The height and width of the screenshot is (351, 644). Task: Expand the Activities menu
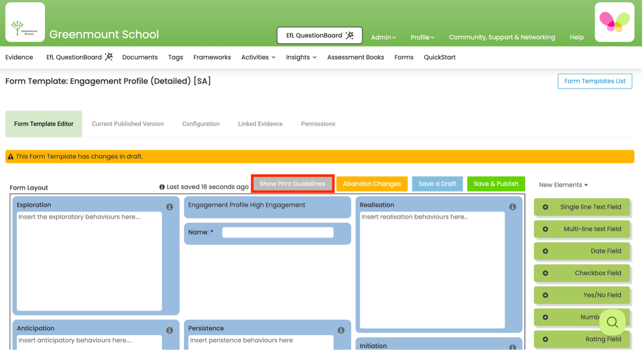[259, 57]
